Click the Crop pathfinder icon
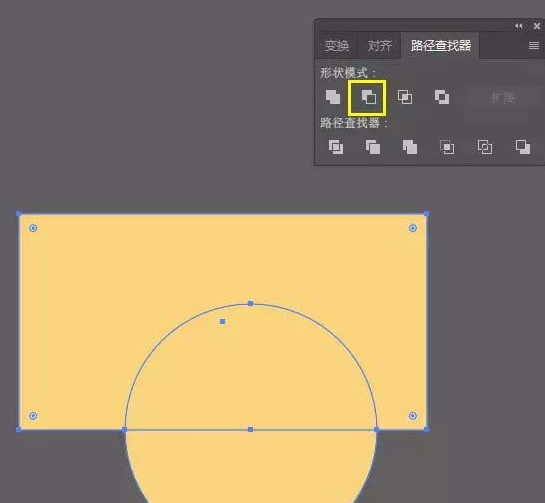 447,147
